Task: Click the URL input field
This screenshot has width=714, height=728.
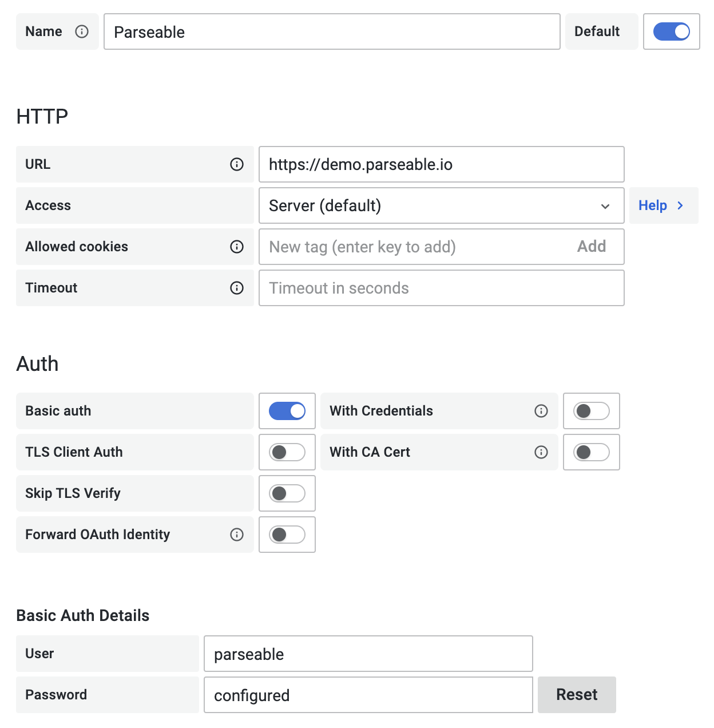Action: point(441,164)
